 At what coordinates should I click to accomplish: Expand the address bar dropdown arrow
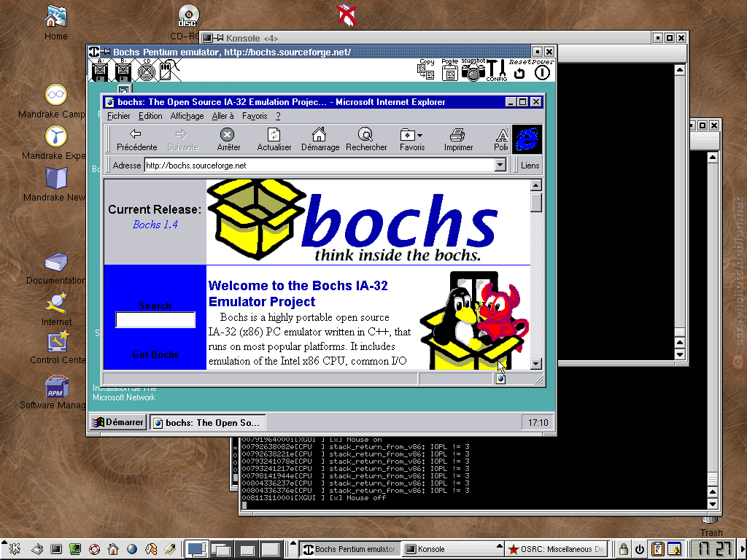point(500,166)
